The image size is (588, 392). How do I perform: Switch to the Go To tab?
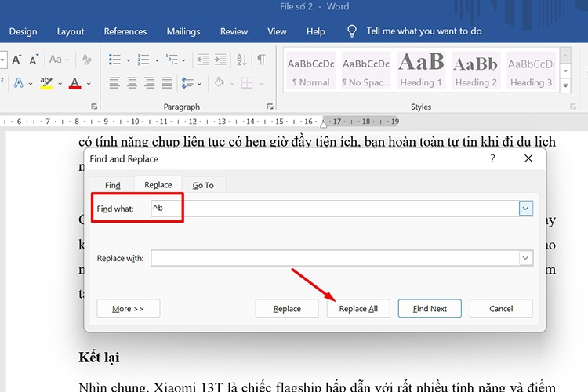(203, 185)
